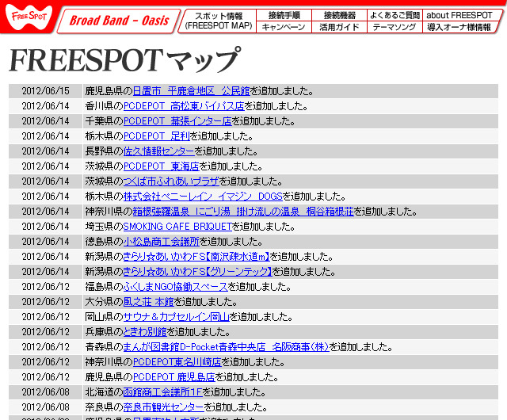Click the date next to ふくしまNGO協働スペース
Screen dimensions: 507x420
(x=46, y=287)
